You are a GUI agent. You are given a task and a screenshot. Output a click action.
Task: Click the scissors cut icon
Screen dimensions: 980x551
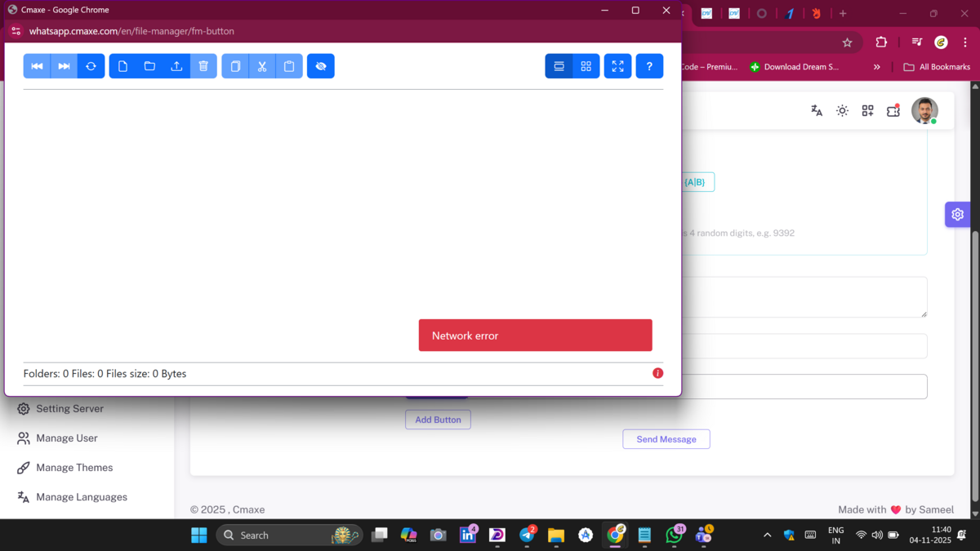coord(262,66)
